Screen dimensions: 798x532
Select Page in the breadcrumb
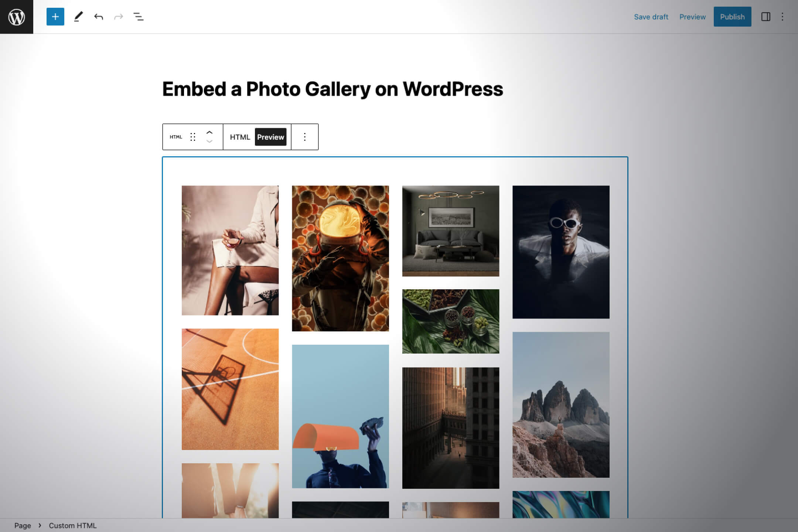point(23,525)
